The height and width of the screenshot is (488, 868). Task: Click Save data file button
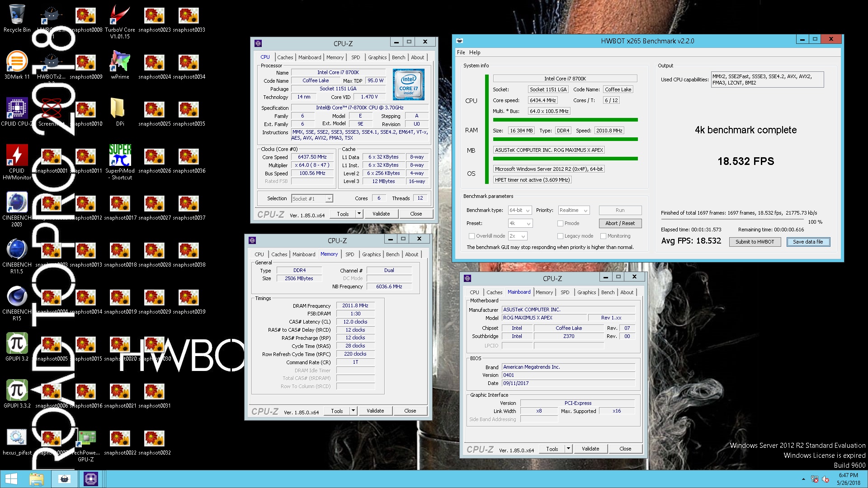(x=808, y=242)
